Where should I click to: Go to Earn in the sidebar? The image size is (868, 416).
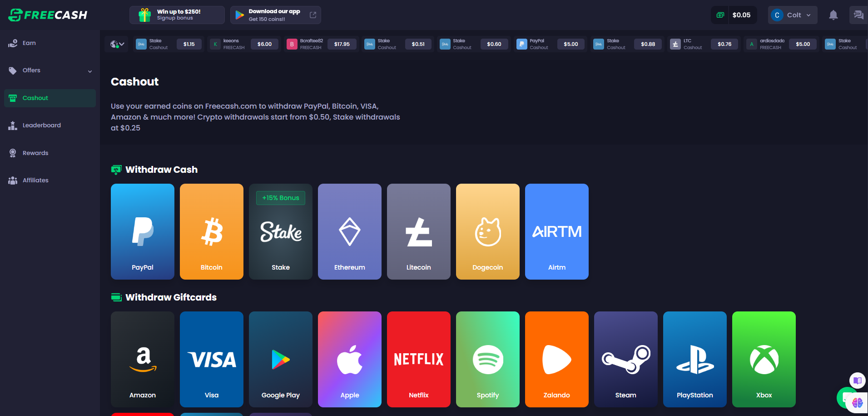(29, 43)
